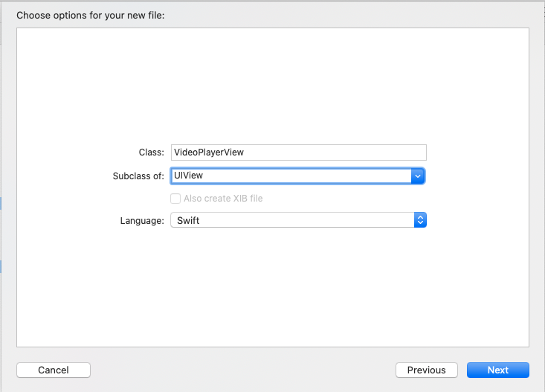Click the gray dialog area between Cancel and Previous
This screenshot has width=545, height=392.
[243, 370]
